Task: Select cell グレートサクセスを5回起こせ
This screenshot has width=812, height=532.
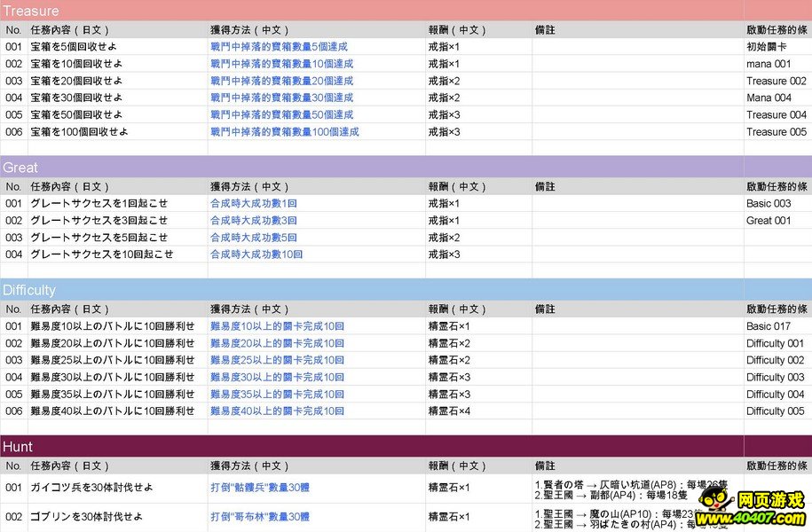Action: click(117, 238)
